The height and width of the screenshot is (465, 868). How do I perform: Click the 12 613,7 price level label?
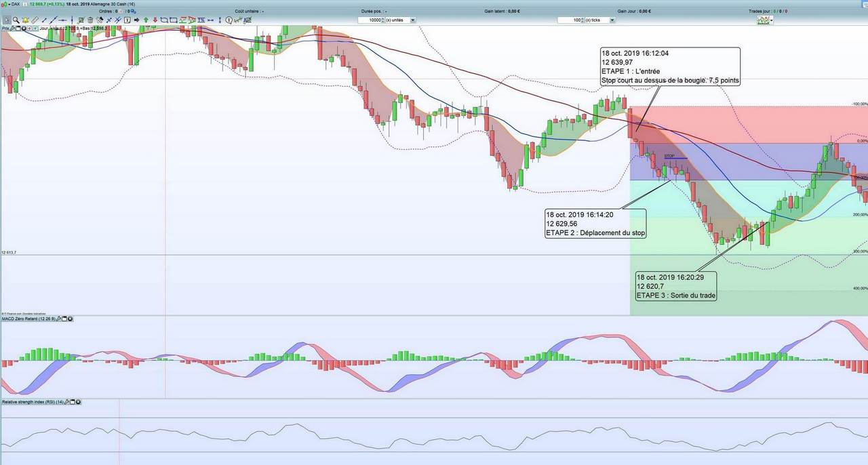point(9,252)
